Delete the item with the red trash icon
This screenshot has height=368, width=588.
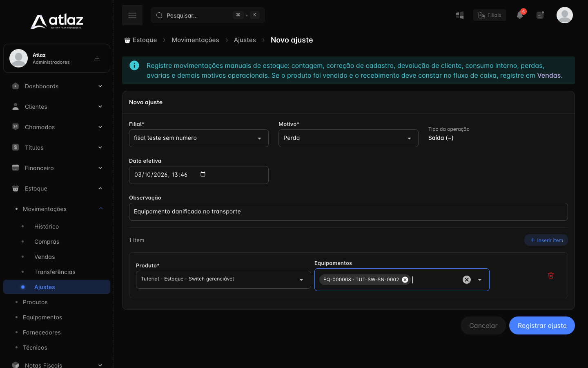coord(551,275)
